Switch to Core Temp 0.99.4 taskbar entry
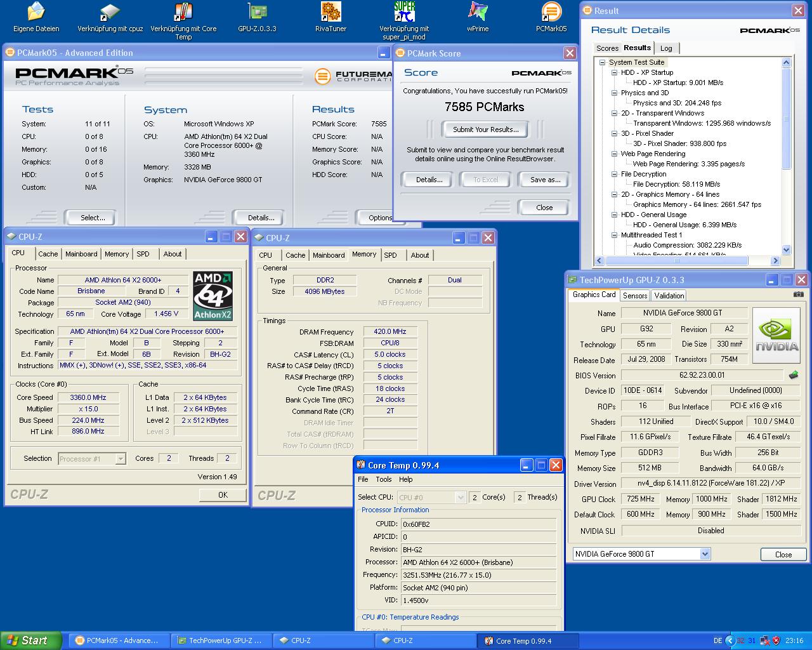This screenshot has width=812, height=650. 528,640
